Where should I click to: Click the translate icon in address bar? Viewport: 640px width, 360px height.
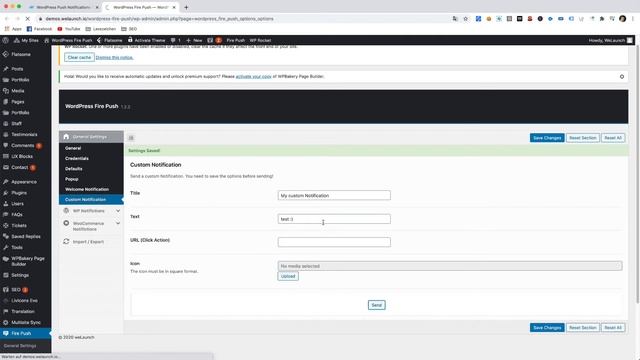[x=455, y=19]
